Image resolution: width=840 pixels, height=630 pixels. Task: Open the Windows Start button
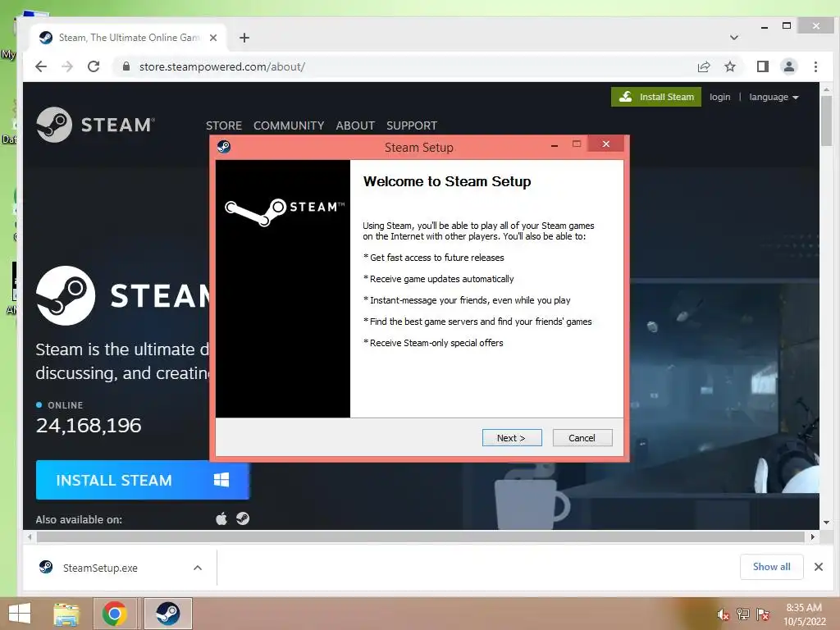coord(20,614)
